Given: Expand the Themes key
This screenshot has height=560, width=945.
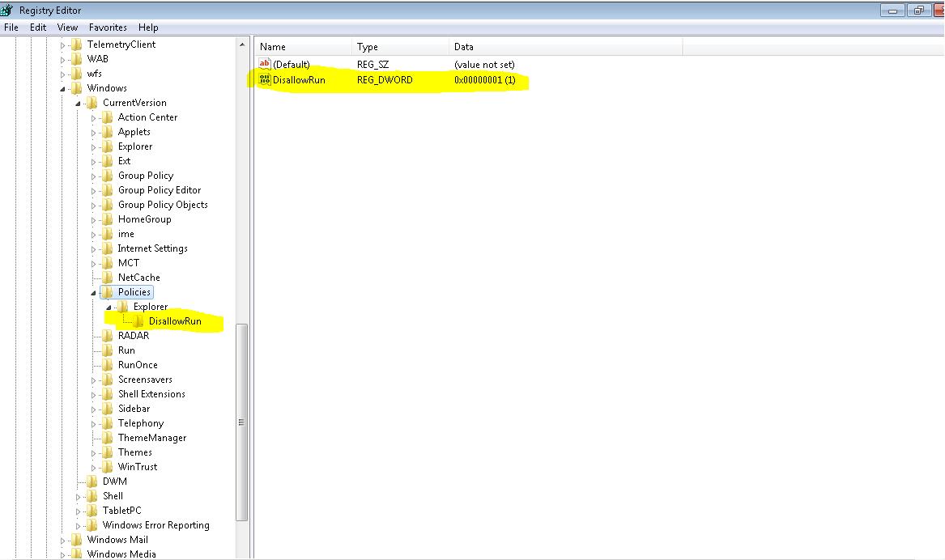Looking at the screenshot, I should point(93,453).
